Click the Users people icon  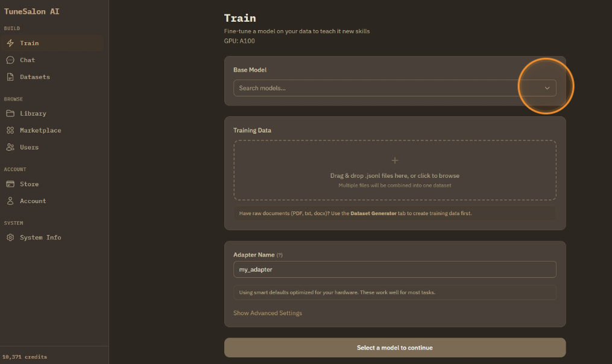click(10, 147)
